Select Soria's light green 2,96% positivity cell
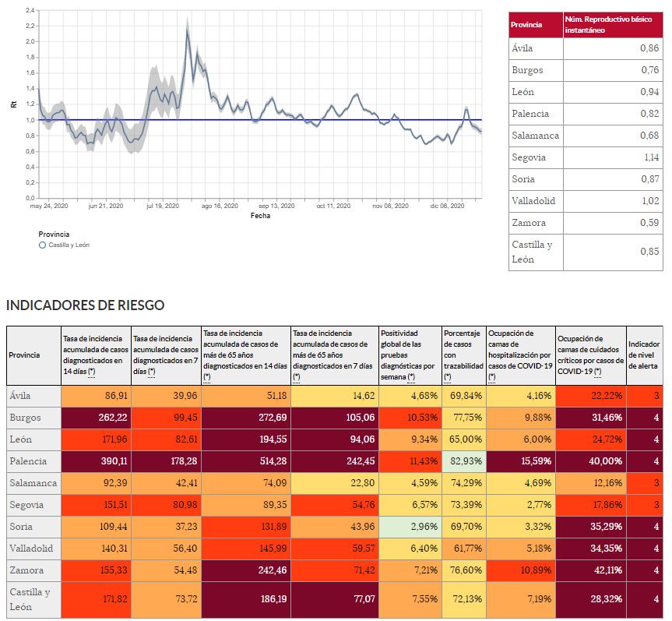This screenshot has width=672, height=621. (410, 526)
